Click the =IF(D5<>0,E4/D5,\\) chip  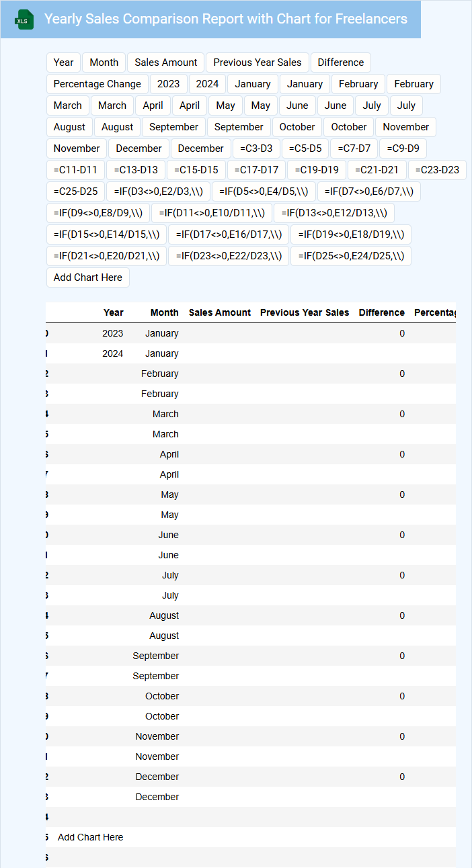click(264, 191)
